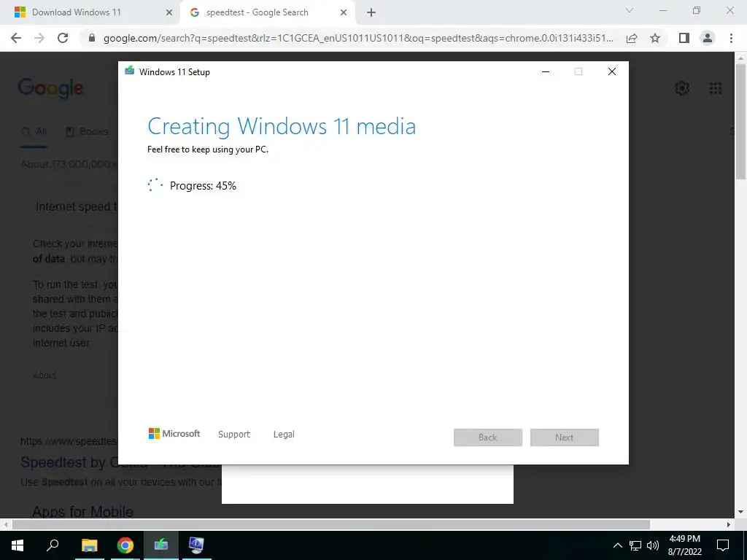Screen dimensions: 747x560
Task: View site information lock icon
Action: (x=92, y=38)
